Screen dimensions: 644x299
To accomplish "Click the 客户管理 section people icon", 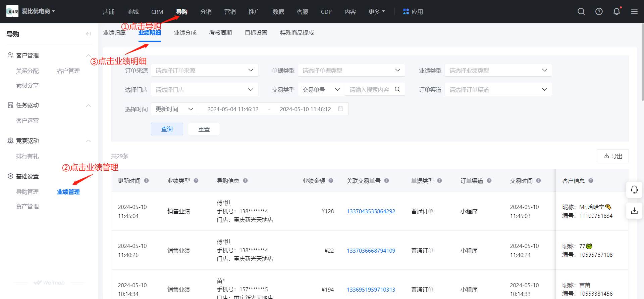I will point(10,55).
